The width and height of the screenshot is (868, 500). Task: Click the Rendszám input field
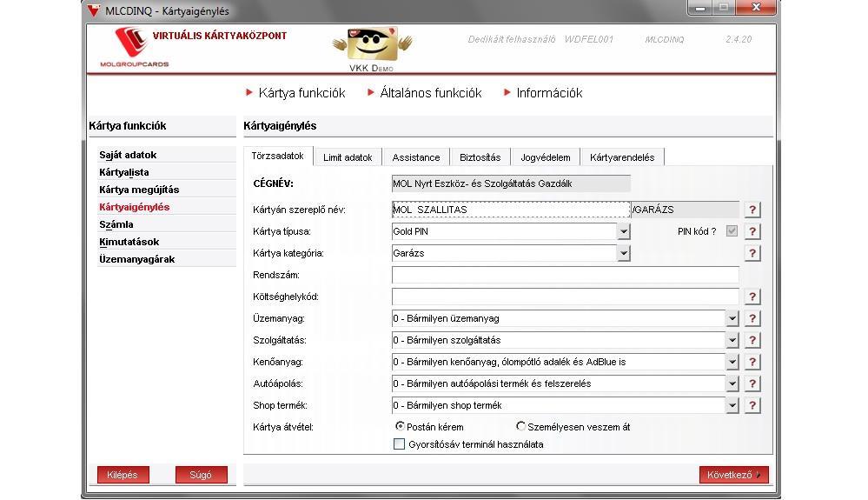point(565,275)
